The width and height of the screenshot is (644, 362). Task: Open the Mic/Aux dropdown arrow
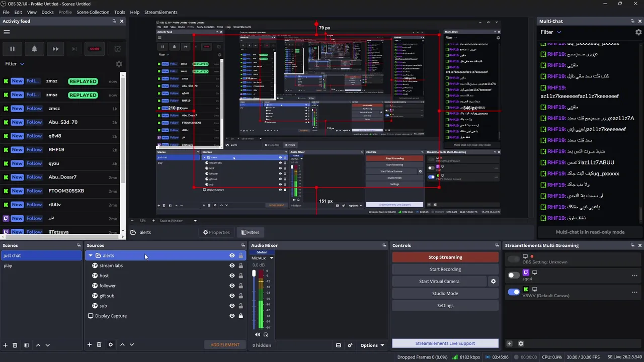[271, 258]
